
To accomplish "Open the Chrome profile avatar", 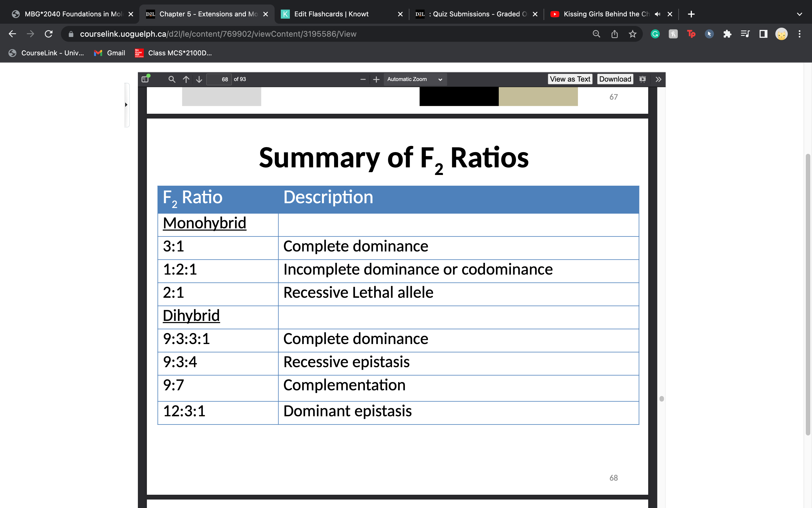I will (782, 34).
